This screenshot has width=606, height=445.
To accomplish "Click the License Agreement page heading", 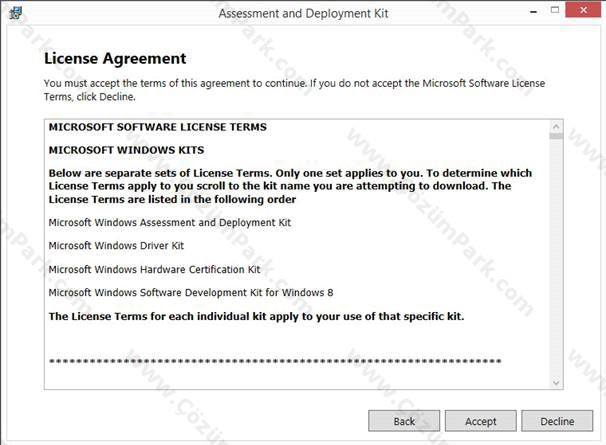I will [115, 59].
